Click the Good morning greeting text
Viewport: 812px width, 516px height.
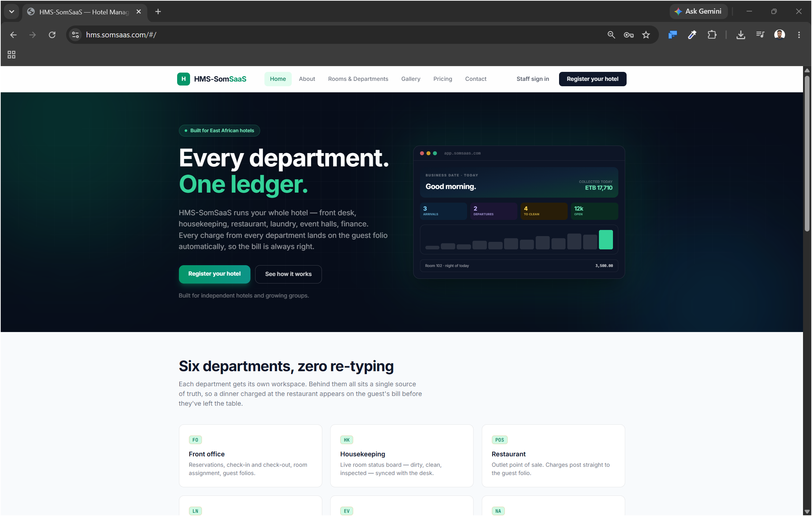451,186
